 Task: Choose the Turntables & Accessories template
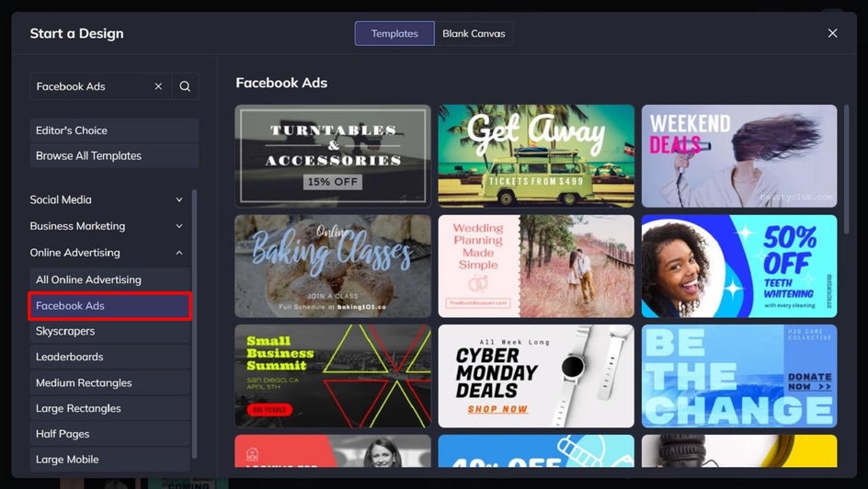point(333,156)
